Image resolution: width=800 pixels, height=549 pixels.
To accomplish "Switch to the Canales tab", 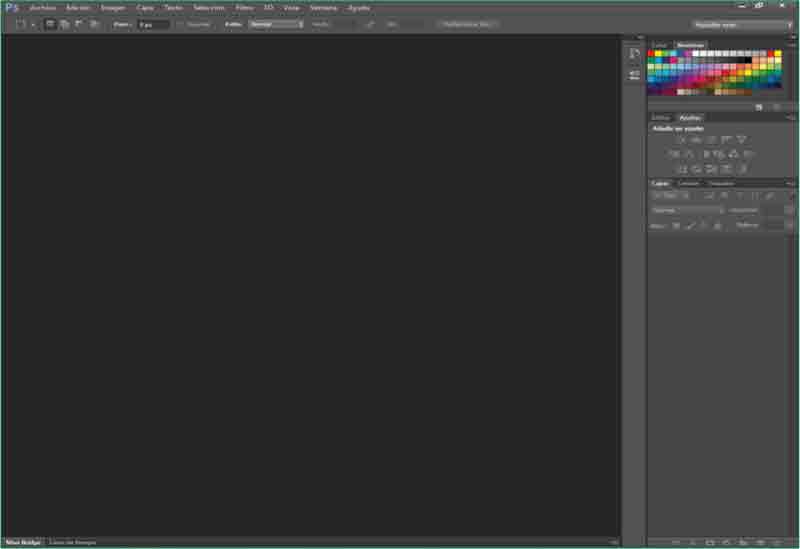I will (x=689, y=183).
